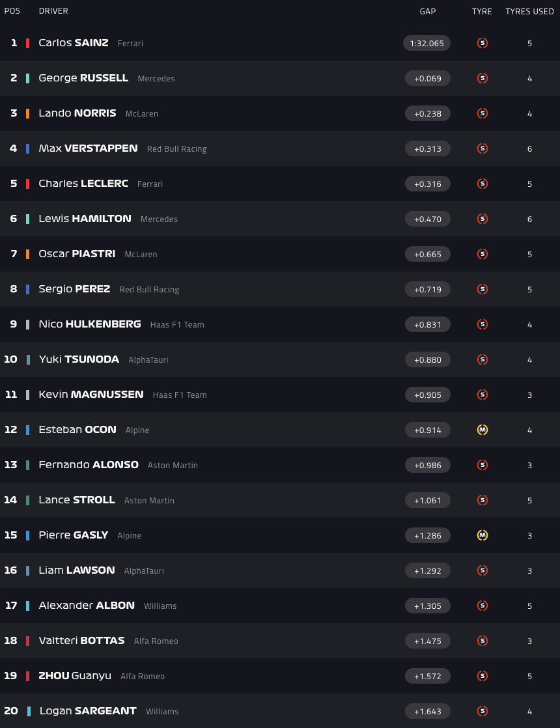The height and width of the screenshot is (728, 560).
Task: Click the TYRES USED column header
Action: coord(529,11)
